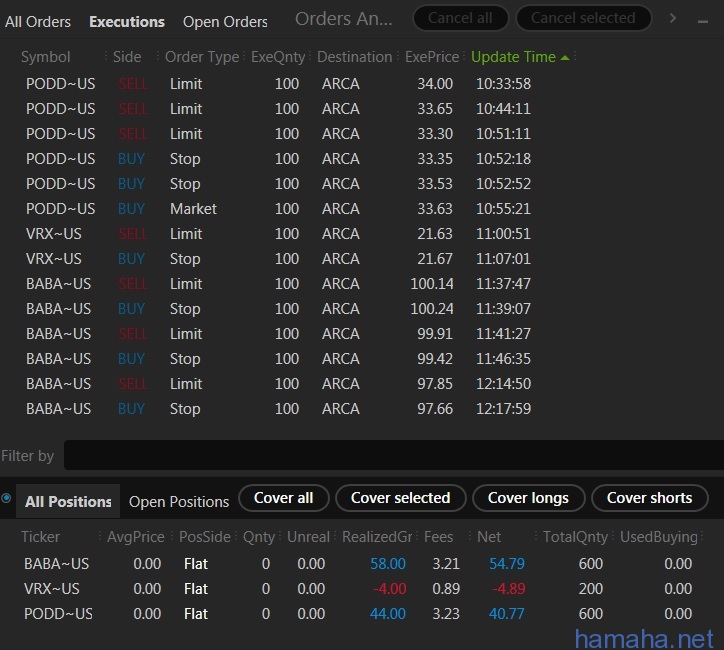Screen dimensions: 724x650
Task: Click the Cover selected button
Action: pyautogui.click(x=400, y=498)
